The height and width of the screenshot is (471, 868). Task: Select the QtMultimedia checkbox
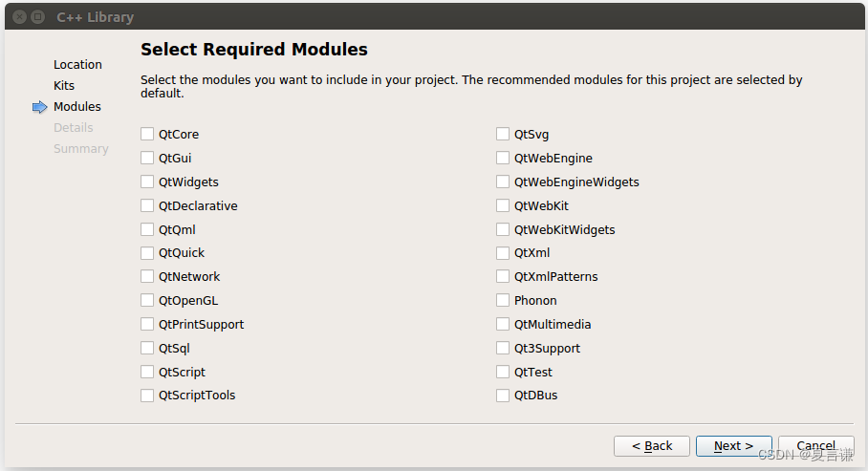pyautogui.click(x=503, y=324)
